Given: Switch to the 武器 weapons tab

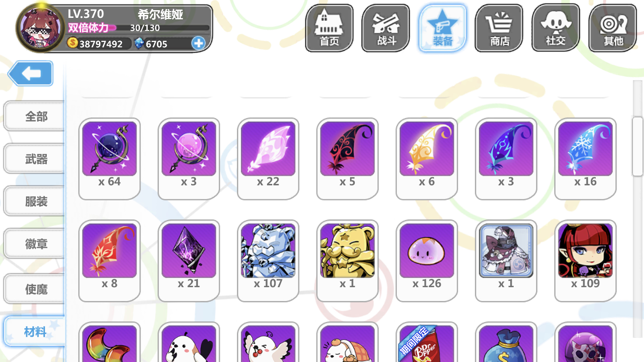Looking at the screenshot, I should pos(34,159).
